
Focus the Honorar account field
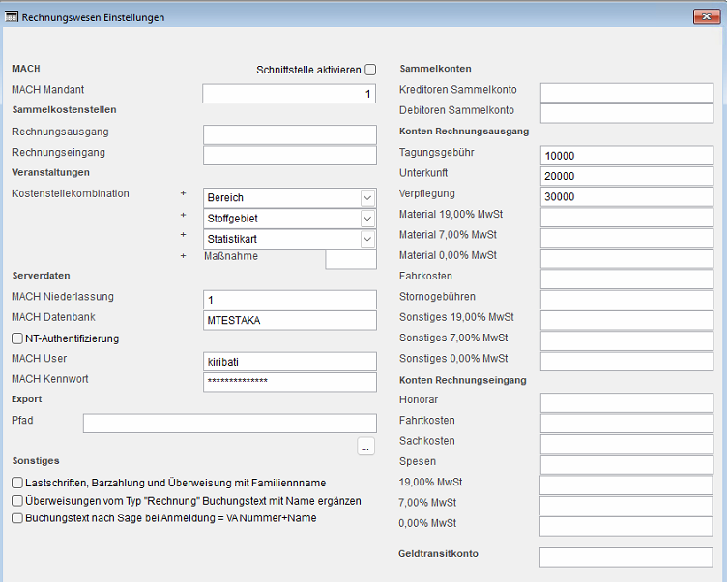click(626, 402)
